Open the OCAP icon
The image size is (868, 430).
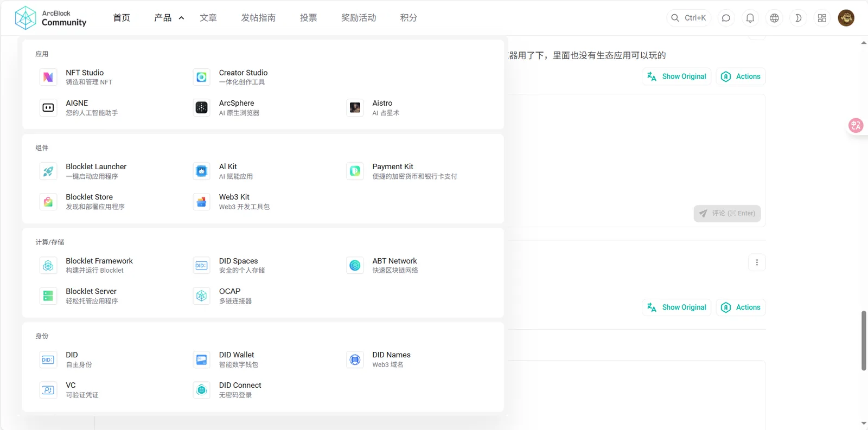201,296
